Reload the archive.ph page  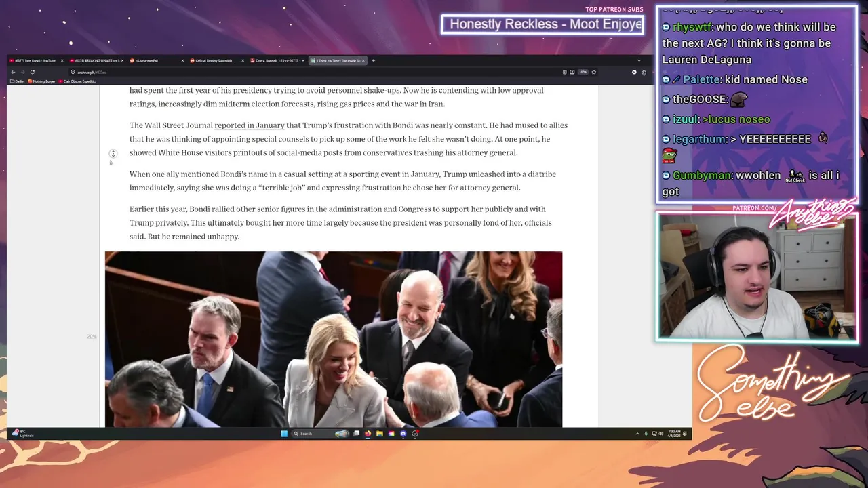[x=32, y=72]
